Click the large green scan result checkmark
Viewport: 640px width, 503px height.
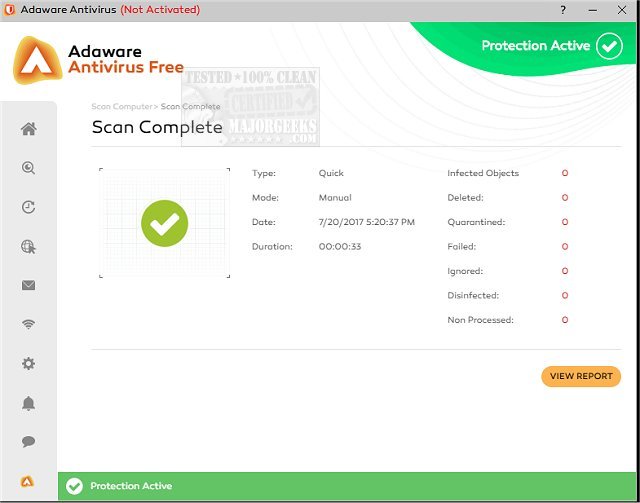[x=164, y=223]
